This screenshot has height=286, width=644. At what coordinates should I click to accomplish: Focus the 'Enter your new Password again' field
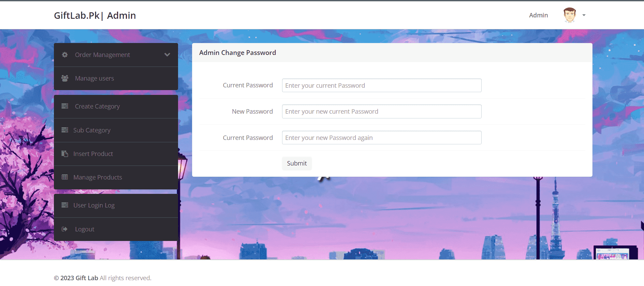382,138
